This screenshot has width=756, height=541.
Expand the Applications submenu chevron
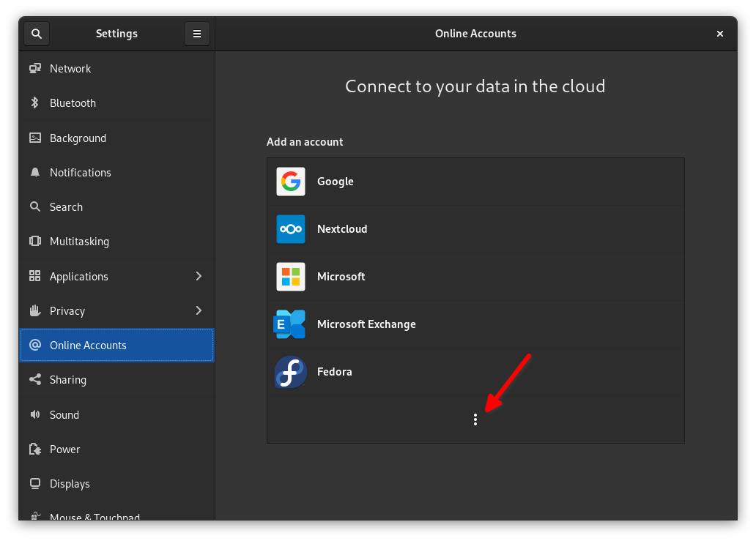pos(199,276)
